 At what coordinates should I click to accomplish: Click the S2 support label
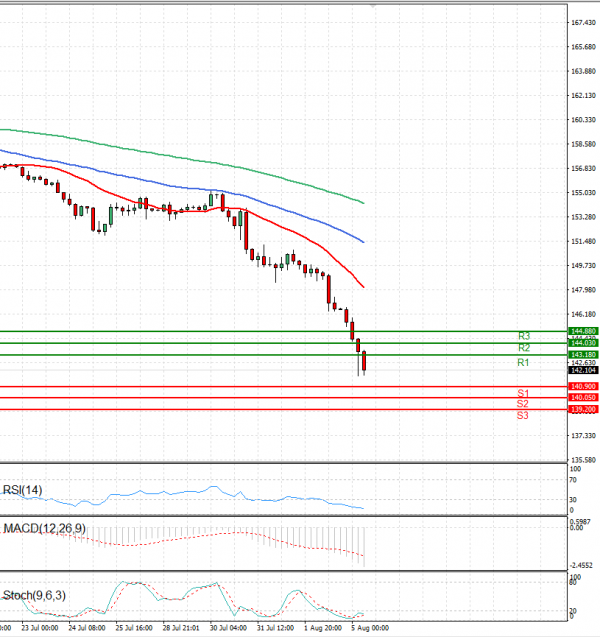(523, 403)
